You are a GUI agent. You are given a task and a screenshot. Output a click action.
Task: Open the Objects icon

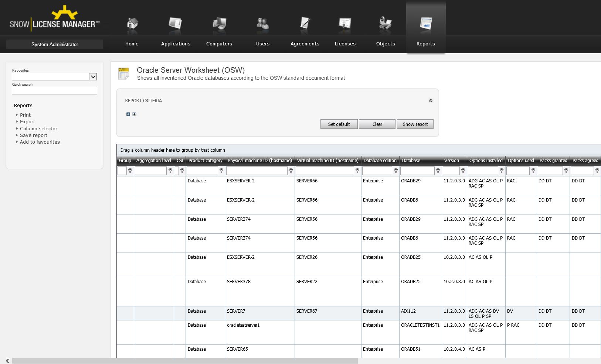[x=386, y=23]
